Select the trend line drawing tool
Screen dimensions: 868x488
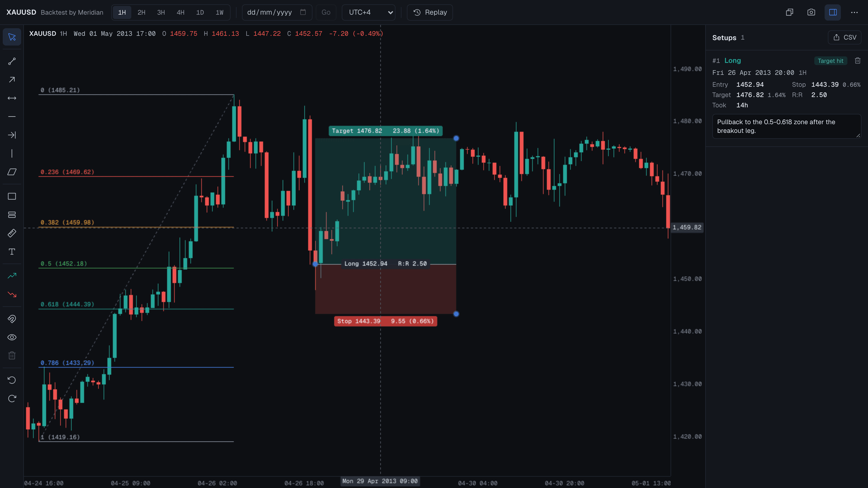12,61
